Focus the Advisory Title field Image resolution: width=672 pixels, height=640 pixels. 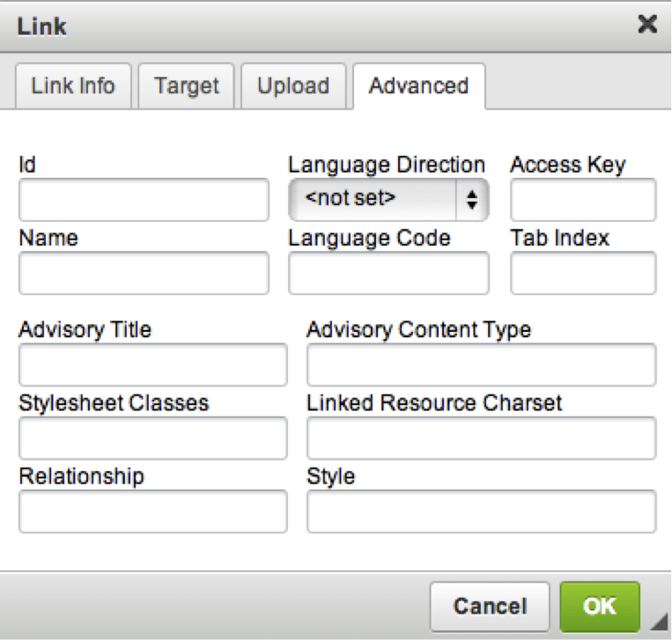click(153, 364)
